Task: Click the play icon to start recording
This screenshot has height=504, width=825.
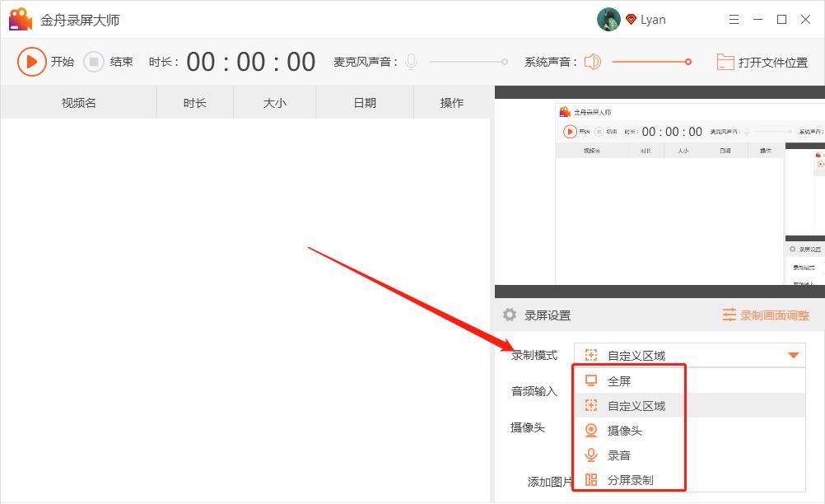Action: 31,62
